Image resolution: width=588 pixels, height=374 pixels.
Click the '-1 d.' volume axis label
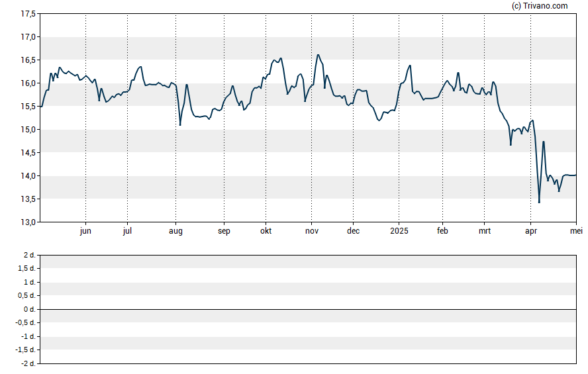click(x=28, y=336)
